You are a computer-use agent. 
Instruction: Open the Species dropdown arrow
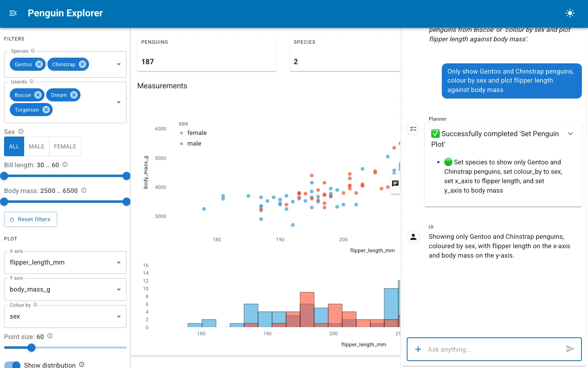tap(119, 64)
